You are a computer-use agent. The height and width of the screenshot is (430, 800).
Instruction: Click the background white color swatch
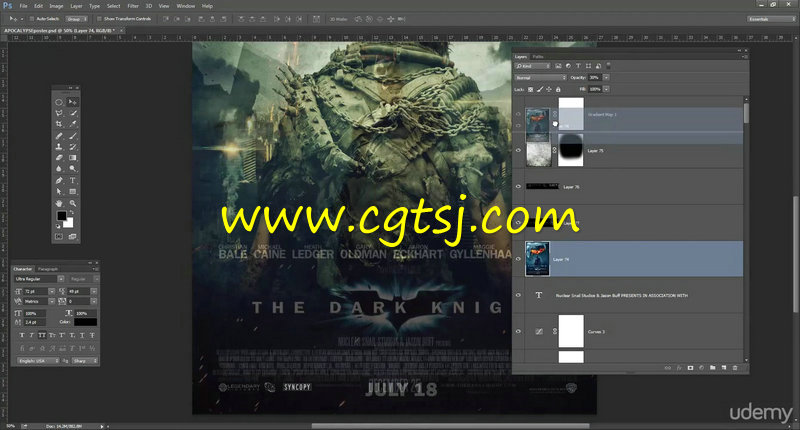pos(68,222)
